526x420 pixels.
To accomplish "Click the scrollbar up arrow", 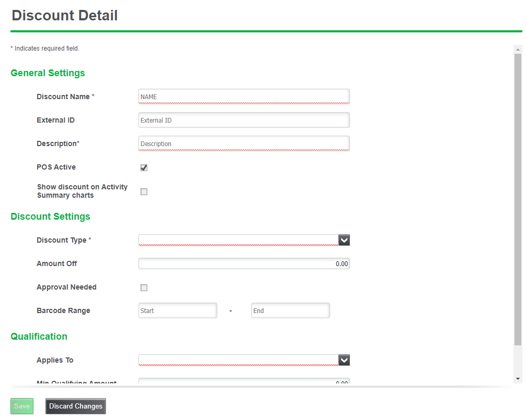I will pos(518,50).
